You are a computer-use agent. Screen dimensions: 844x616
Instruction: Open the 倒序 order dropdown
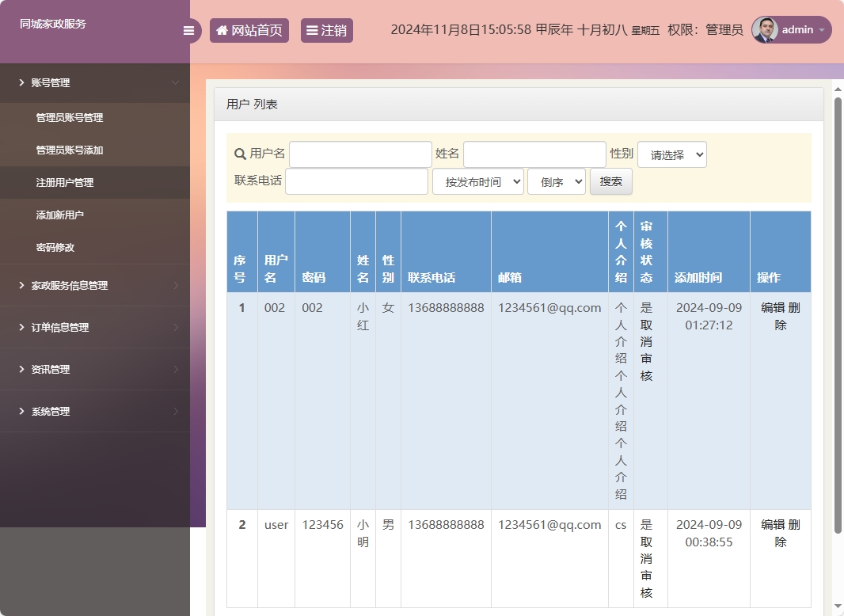point(556,181)
